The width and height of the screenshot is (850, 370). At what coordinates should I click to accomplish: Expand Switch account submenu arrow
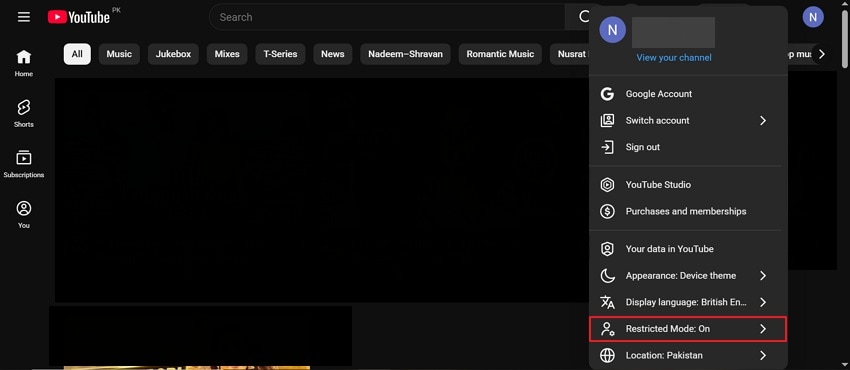point(763,120)
